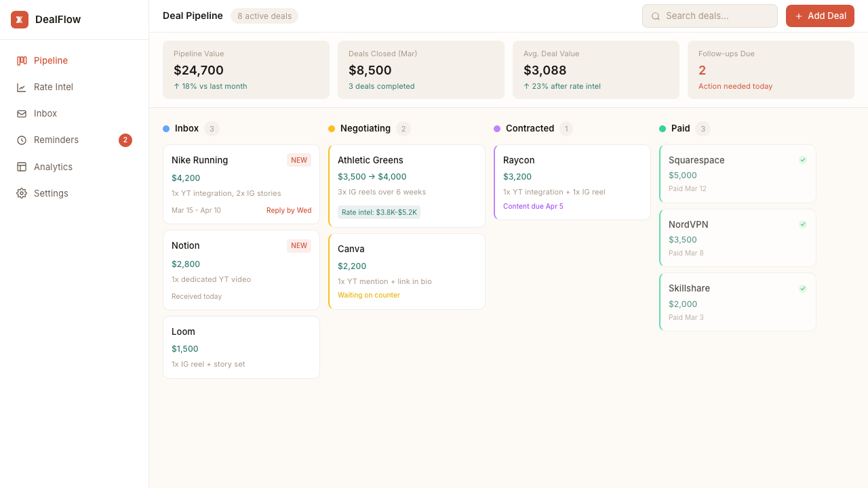Click the Mar 15 - Apr 10 date
The image size is (868, 488).
click(196, 210)
